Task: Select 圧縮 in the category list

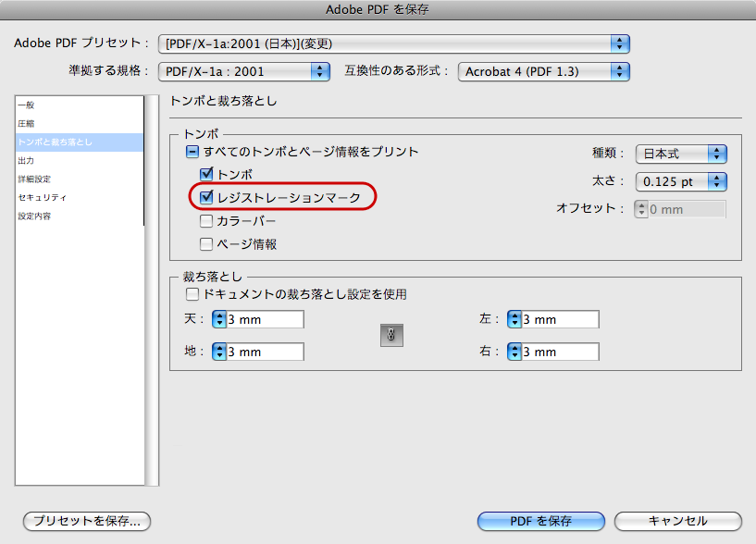Action: [80, 123]
